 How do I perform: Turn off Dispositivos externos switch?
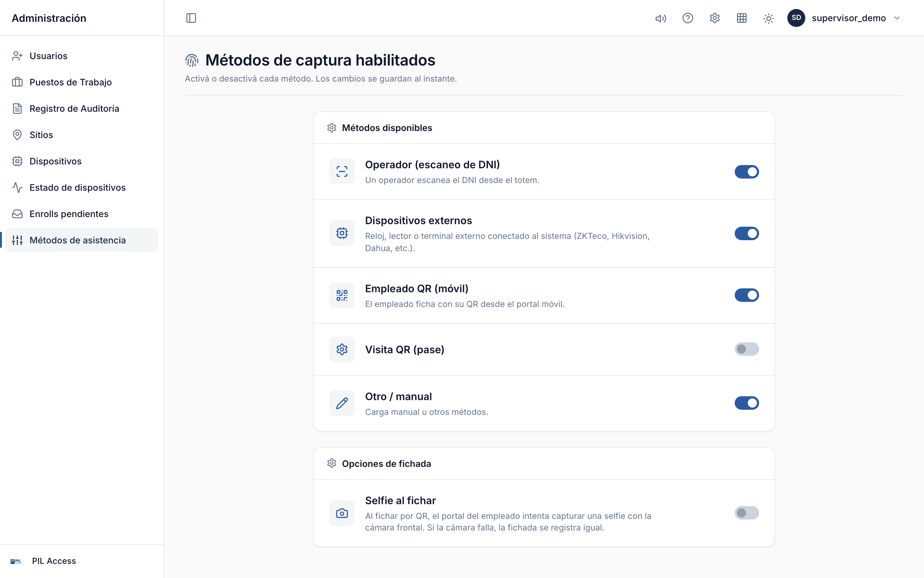tap(747, 233)
